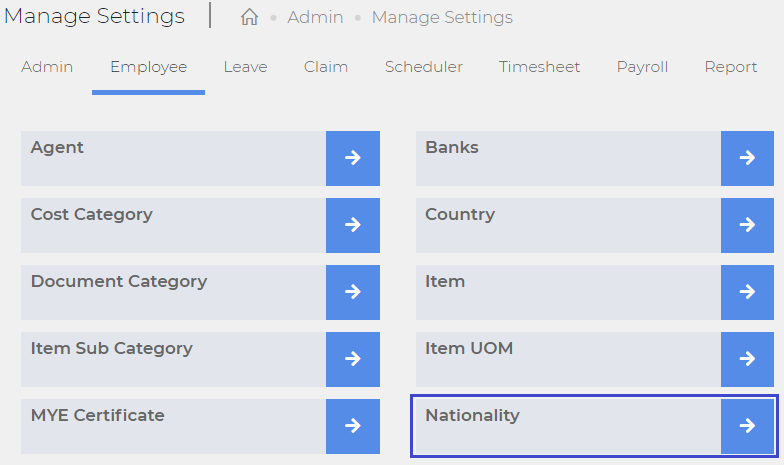Click Item Sub Category arrow icon
Screen dimensions: 784x465
coord(353,359)
